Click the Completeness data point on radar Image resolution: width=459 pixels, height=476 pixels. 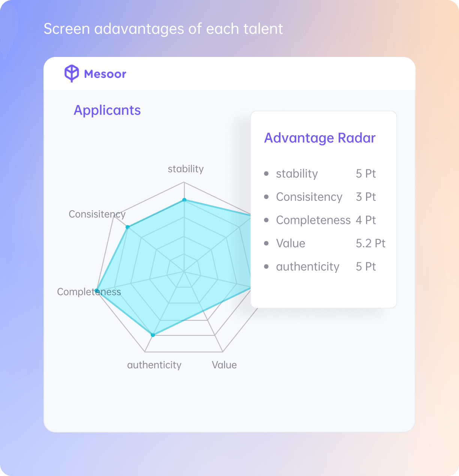tap(97, 290)
